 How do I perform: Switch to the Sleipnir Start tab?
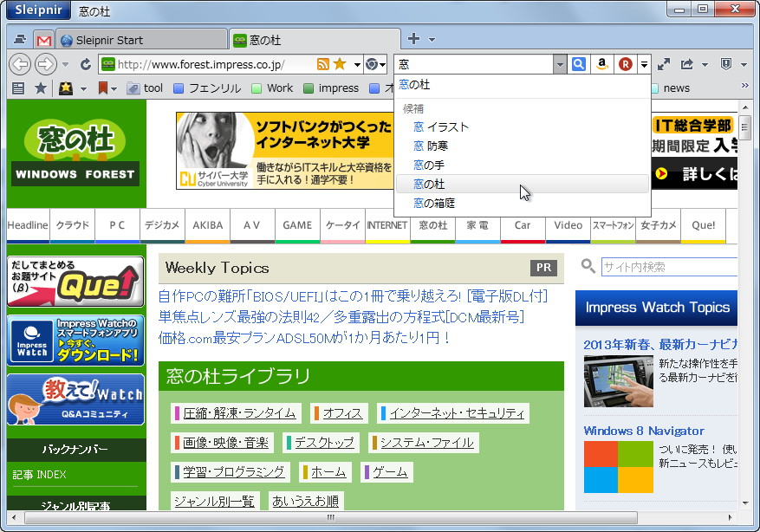click(139, 38)
